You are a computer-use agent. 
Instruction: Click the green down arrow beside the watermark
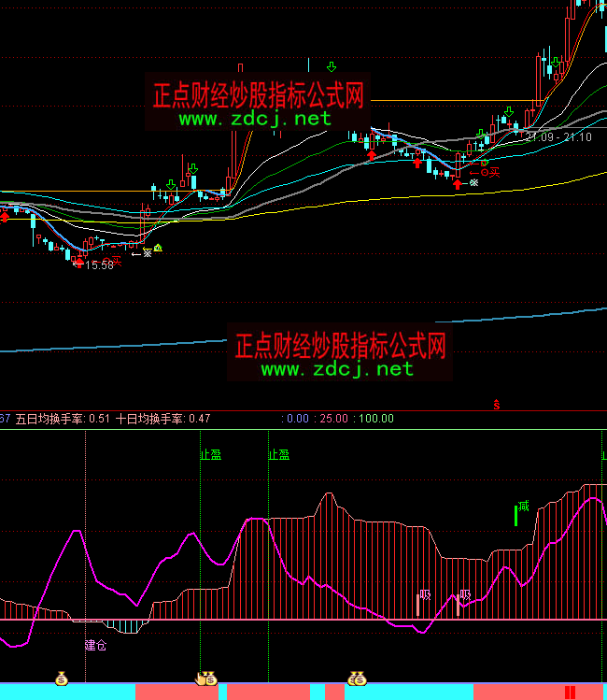331,66
